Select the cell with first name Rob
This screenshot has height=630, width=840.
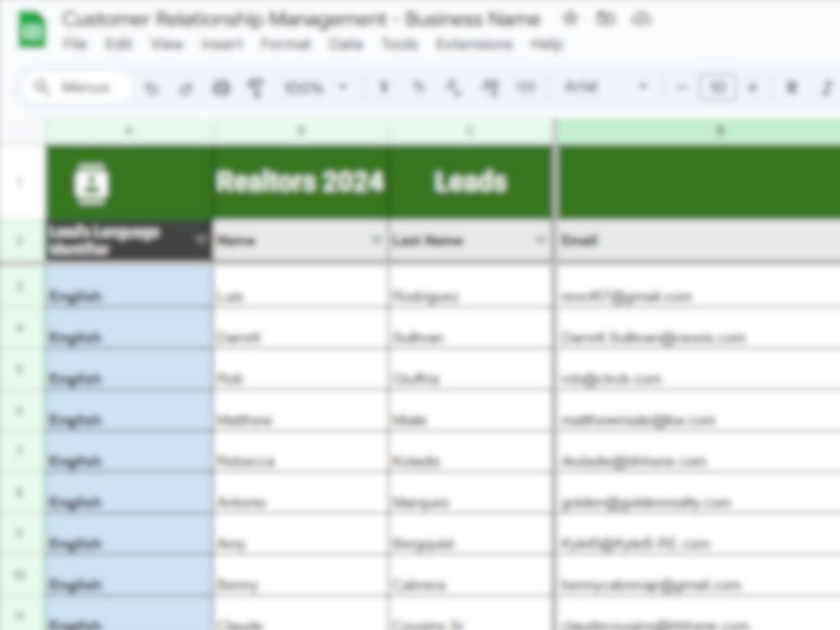tap(301, 370)
